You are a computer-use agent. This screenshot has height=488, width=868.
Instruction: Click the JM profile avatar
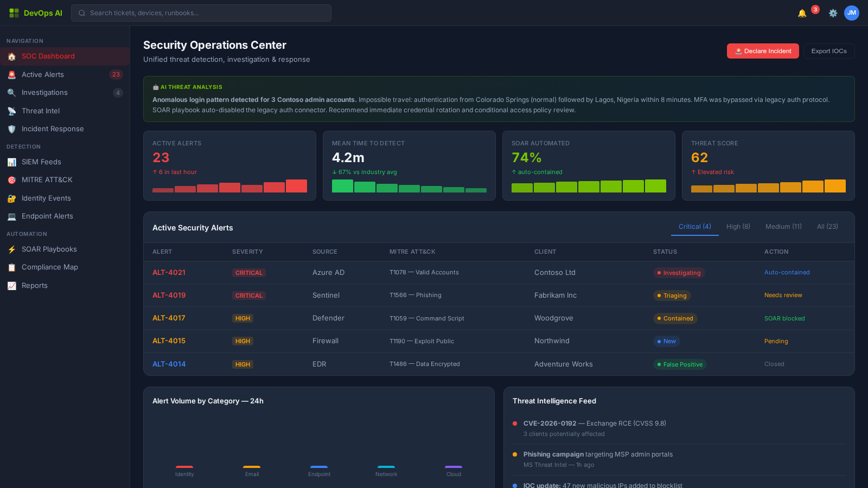point(852,13)
